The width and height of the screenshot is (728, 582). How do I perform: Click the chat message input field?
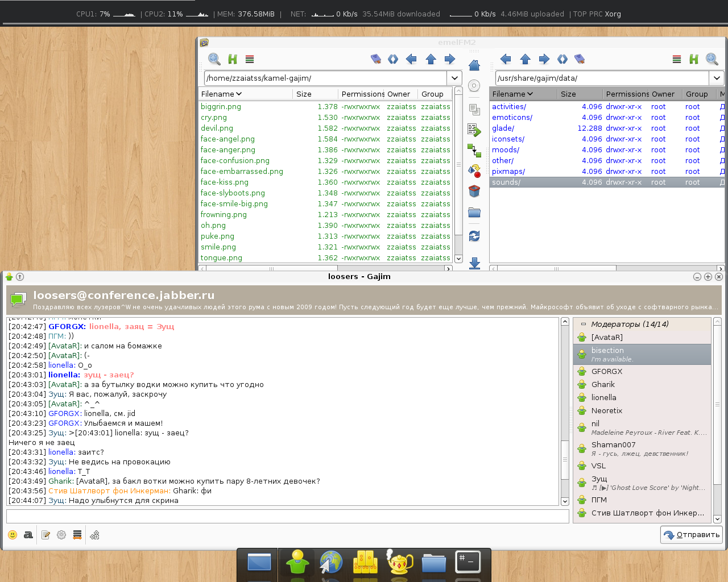(287, 516)
